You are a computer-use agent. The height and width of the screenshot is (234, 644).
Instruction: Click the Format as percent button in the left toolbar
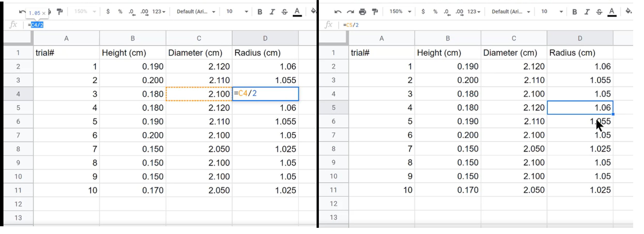tap(120, 12)
